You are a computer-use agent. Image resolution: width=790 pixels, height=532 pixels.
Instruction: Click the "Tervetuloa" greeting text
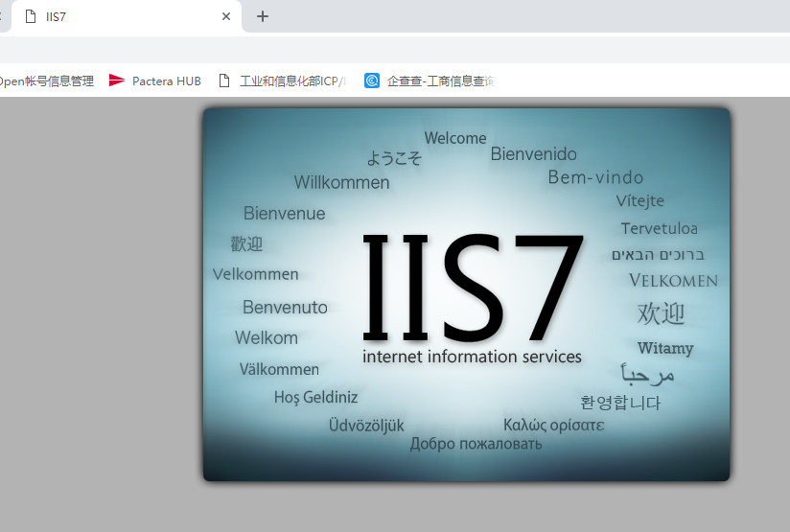659,228
